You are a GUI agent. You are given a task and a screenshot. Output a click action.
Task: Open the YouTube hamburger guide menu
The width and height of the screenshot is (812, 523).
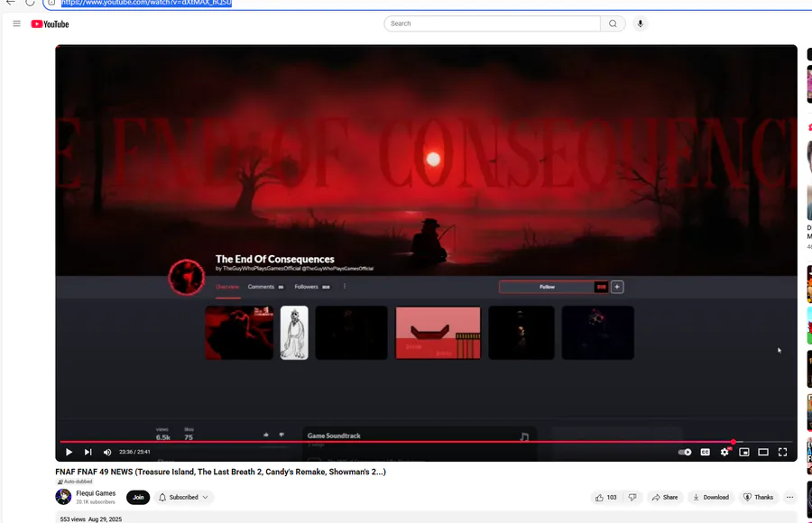pyautogui.click(x=16, y=23)
